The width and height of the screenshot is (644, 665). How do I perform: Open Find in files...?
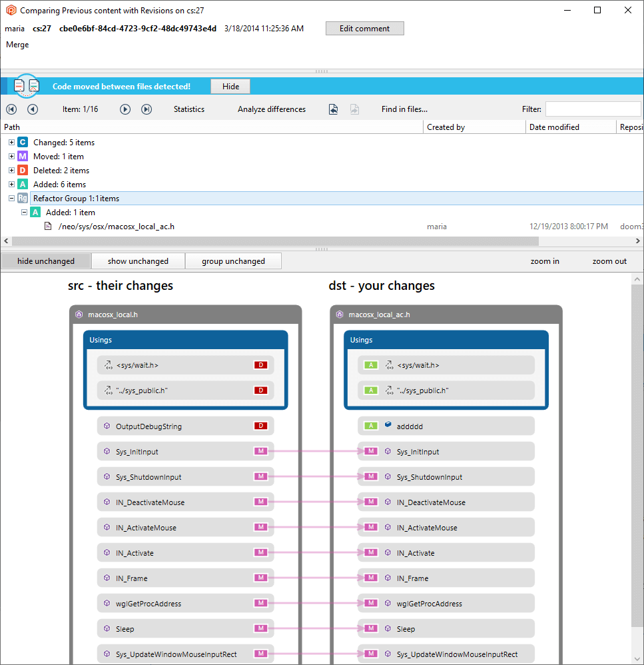[x=404, y=109]
